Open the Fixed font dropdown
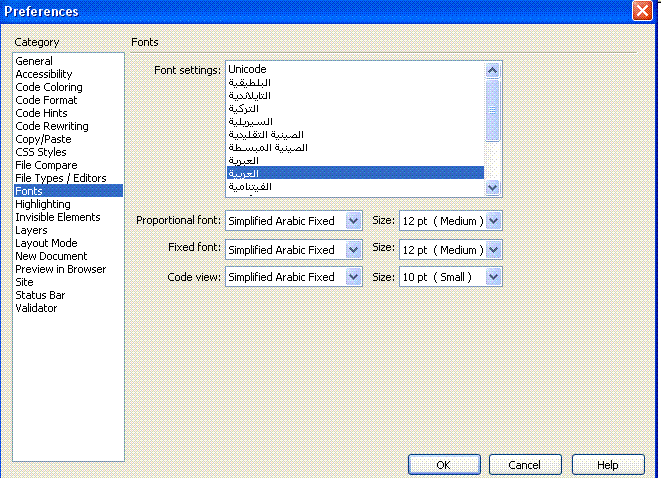 coord(293,250)
